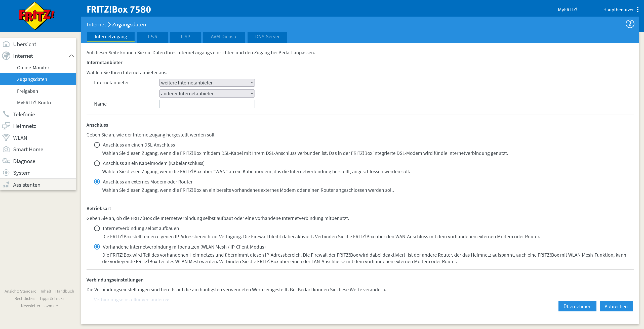Open the MyFRITZ! header link
Viewport: 644px width, 329px height.
568,10
